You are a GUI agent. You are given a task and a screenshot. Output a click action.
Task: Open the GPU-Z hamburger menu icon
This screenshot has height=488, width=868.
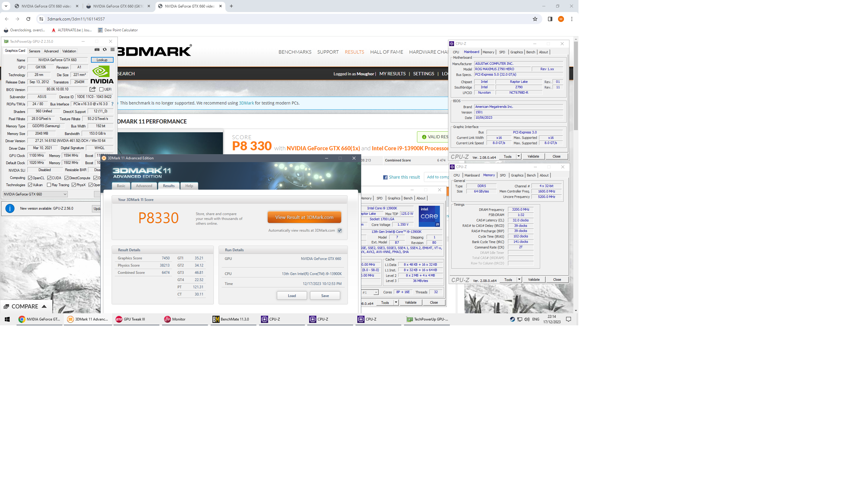pyautogui.click(x=113, y=49)
